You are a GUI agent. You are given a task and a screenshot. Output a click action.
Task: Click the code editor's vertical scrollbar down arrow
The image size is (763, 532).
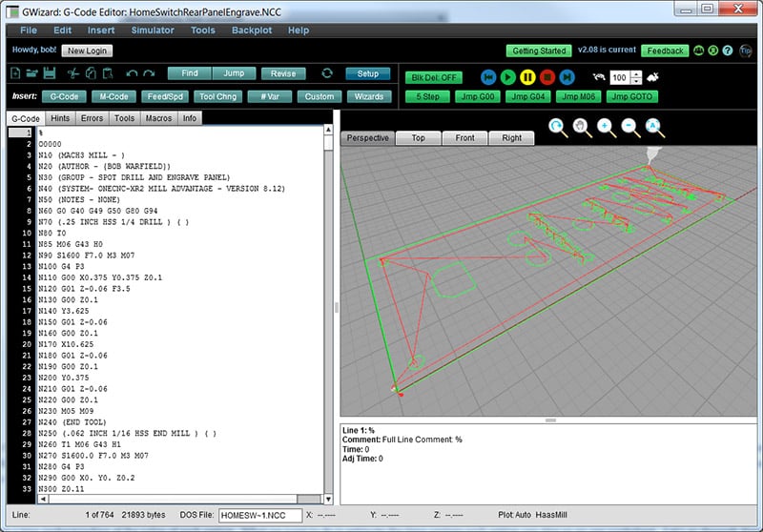[x=328, y=499]
